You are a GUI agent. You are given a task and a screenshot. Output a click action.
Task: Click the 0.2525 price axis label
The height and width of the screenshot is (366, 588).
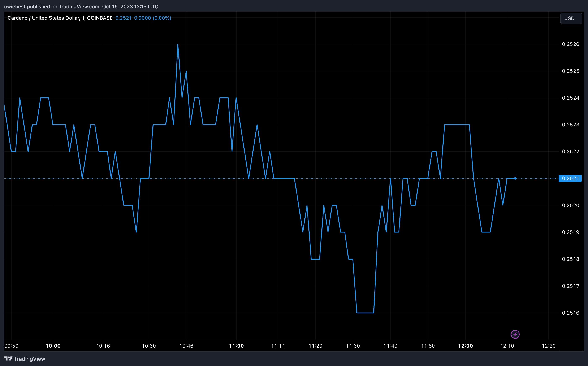(571, 71)
